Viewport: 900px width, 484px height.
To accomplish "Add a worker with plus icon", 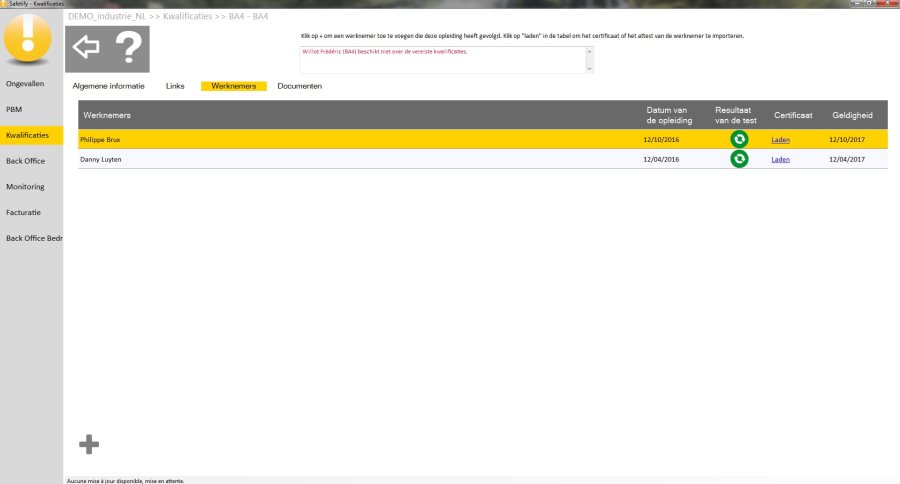I will [89, 445].
